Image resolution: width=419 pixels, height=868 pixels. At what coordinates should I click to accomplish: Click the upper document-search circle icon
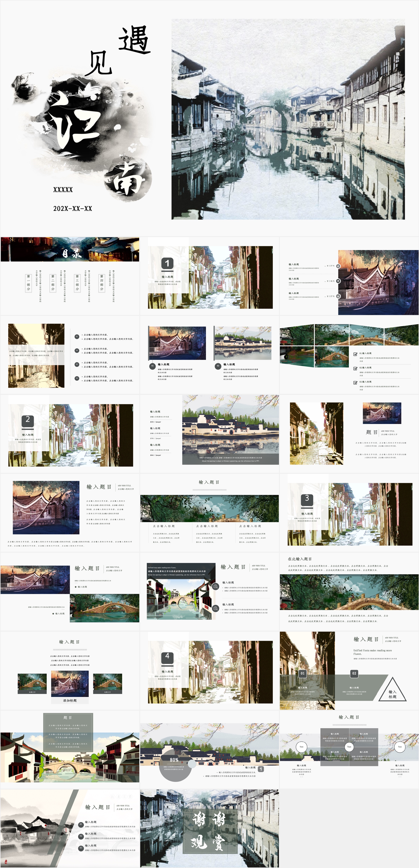coord(215,587)
